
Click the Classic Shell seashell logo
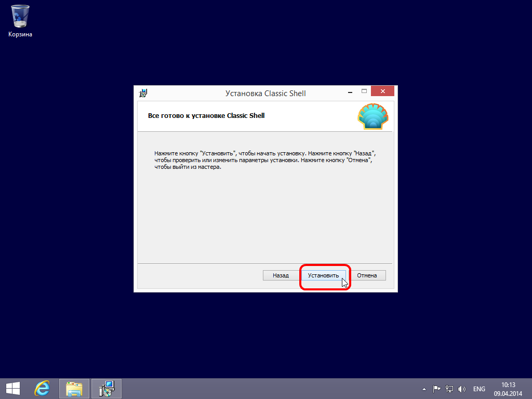coord(373,117)
